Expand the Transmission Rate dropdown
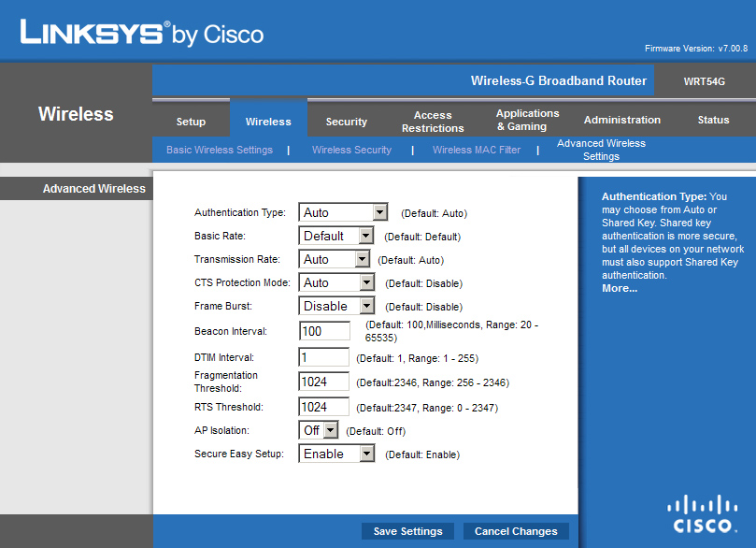This screenshot has height=548, width=756. (x=335, y=259)
